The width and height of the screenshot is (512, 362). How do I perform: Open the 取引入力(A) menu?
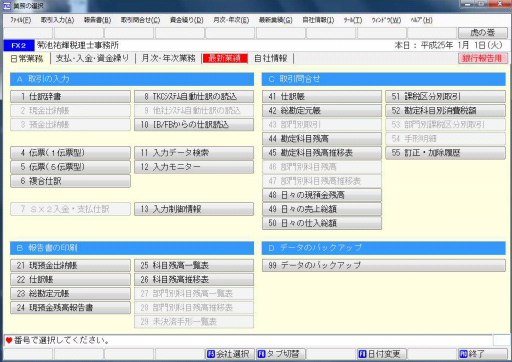click(x=57, y=20)
